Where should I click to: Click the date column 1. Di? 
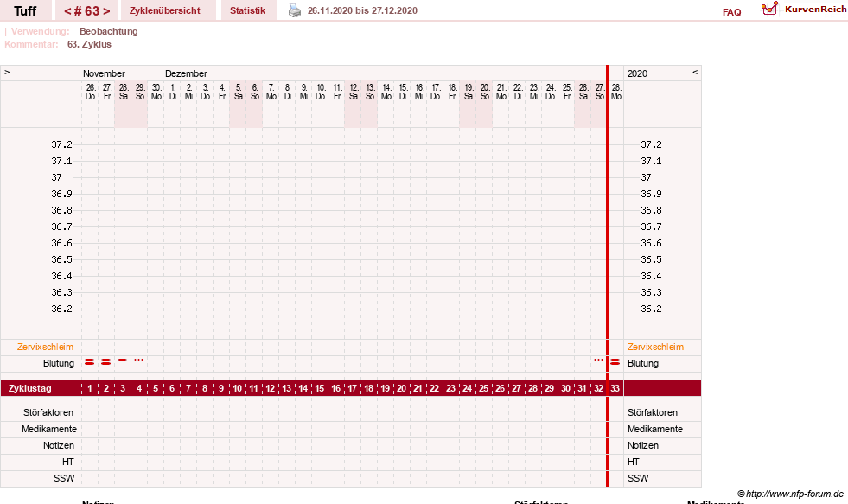click(173, 92)
